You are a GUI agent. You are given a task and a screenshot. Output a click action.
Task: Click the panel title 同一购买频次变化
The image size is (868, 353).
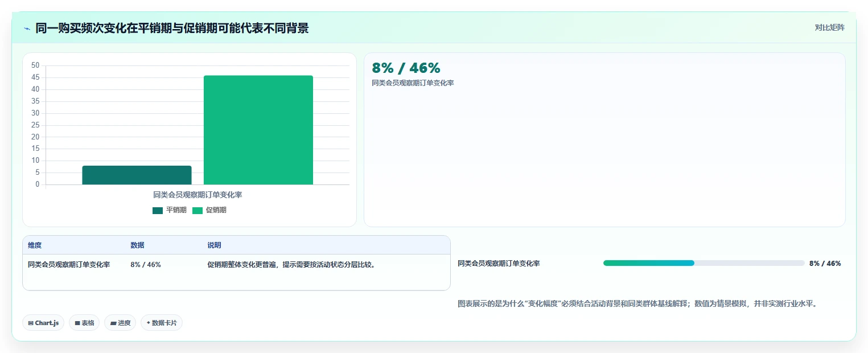coord(172,28)
